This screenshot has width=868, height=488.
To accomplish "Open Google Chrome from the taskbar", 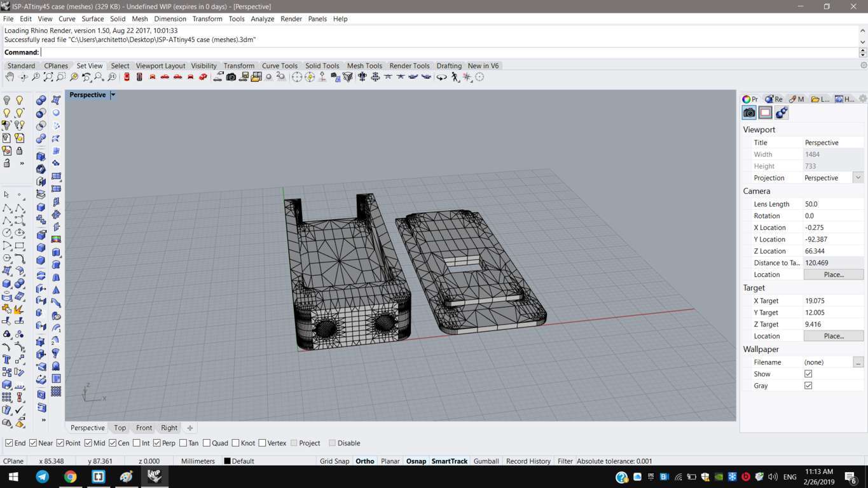I will click(70, 477).
